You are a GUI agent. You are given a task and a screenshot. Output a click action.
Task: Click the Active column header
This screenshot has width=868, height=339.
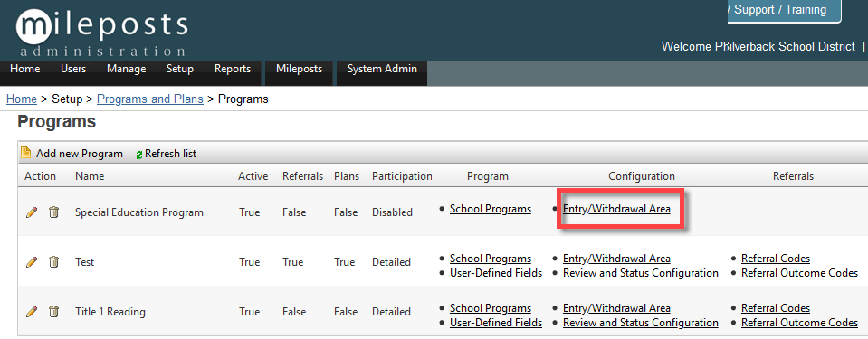click(x=253, y=176)
